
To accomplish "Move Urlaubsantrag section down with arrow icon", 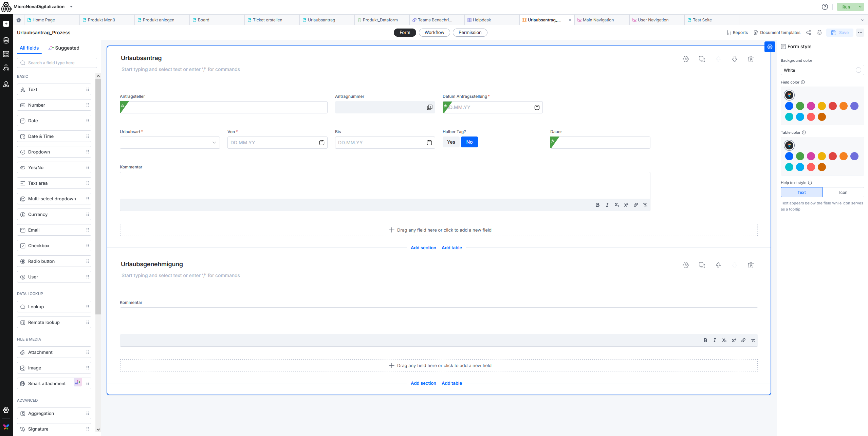I will [734, 59].
